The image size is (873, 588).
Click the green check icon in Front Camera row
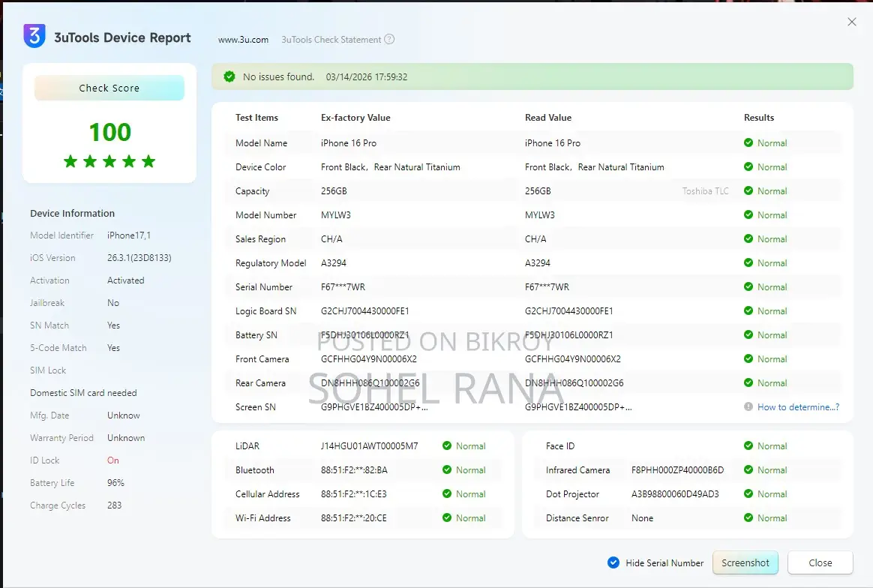[748, 358]
